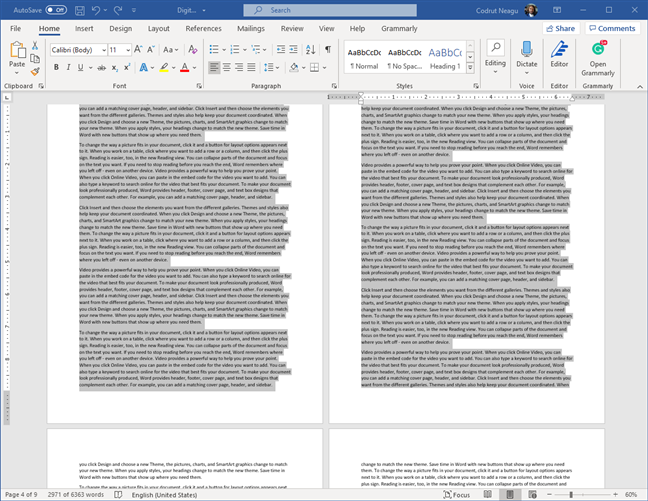Apply the No Spacing style
The image size is (648, 501).
405,58
